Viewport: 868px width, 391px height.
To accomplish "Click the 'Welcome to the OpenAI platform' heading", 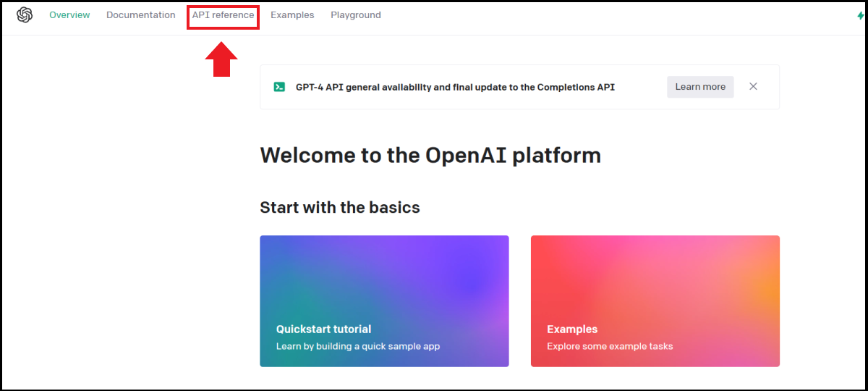I will click(x=430, y=155).
